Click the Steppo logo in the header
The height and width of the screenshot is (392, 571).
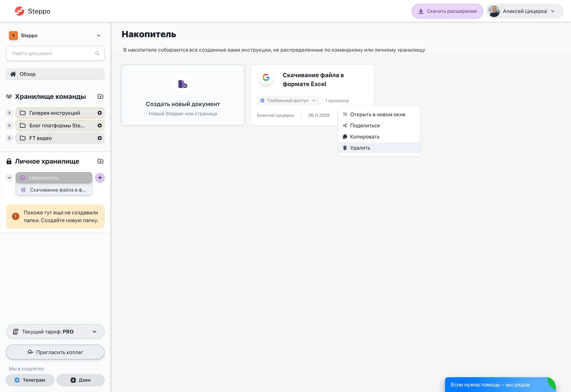pos(32,11)
